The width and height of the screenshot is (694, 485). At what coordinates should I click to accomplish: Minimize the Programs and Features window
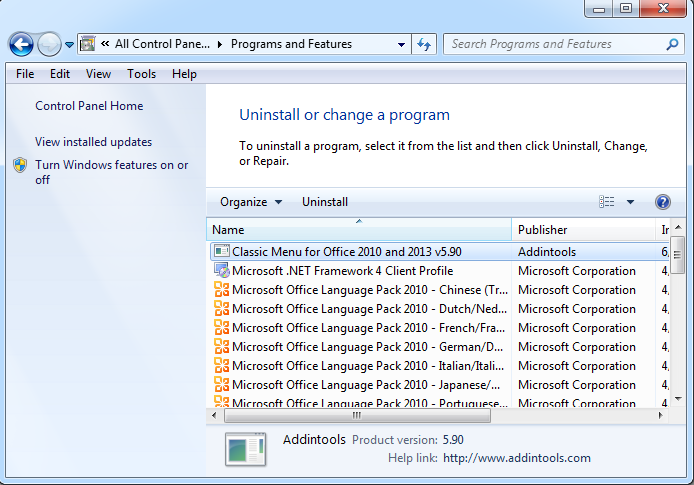point(599,8)
